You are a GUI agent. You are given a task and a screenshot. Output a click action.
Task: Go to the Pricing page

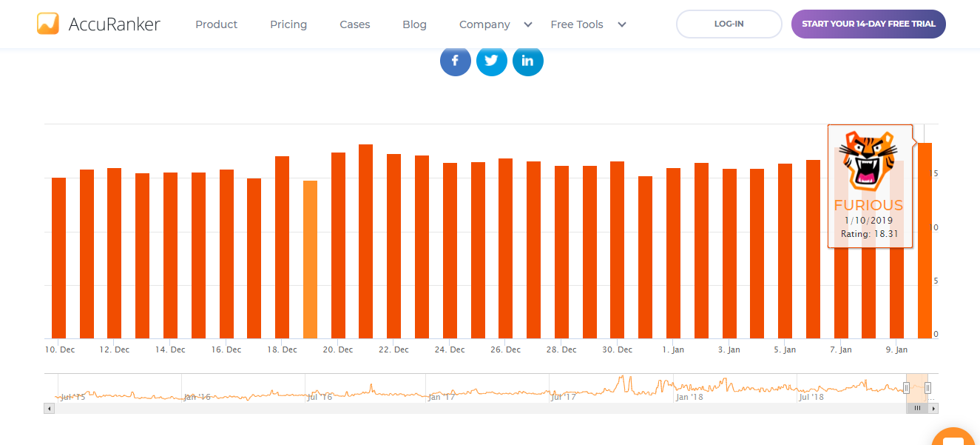[x=288, y=24]
